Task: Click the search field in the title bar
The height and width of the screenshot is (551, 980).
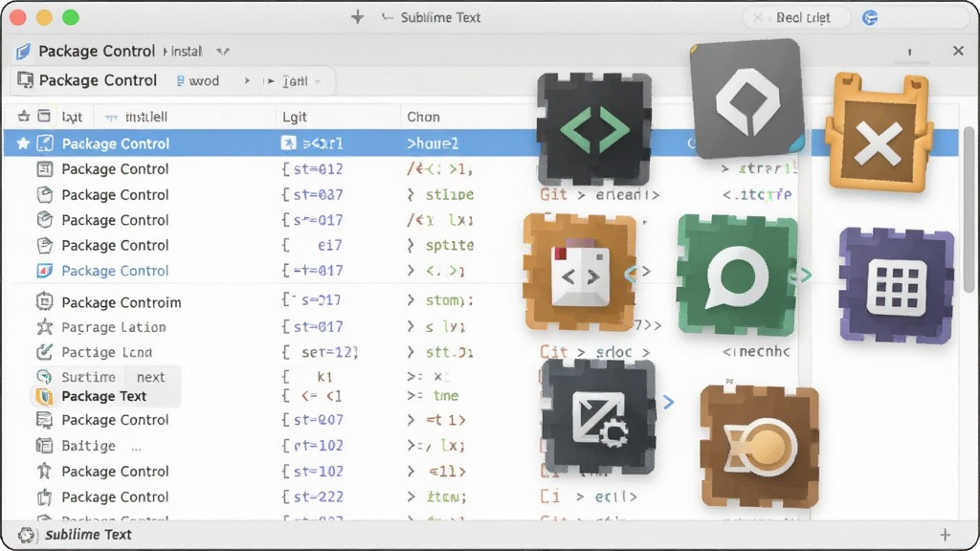Action: pos(797,17)
